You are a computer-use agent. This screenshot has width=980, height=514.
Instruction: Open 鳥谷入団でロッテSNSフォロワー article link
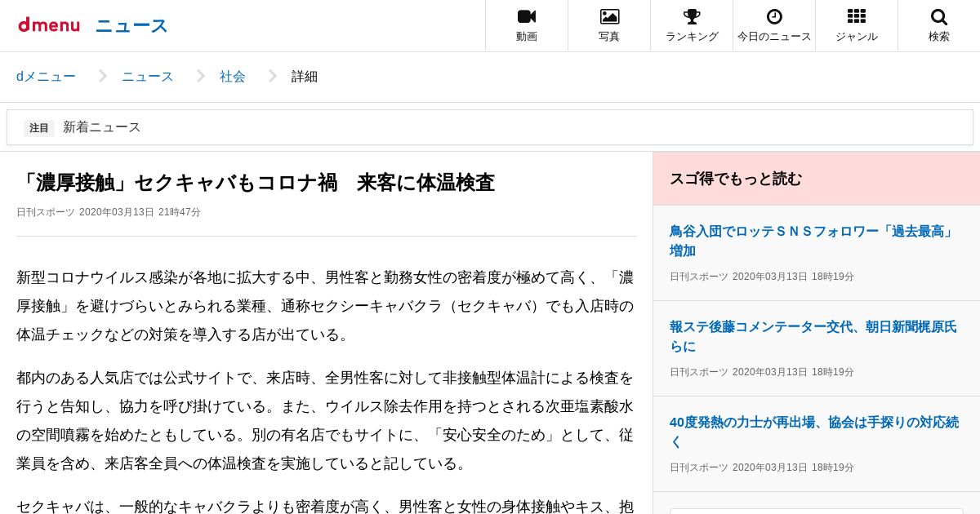(x=813, y=241)
